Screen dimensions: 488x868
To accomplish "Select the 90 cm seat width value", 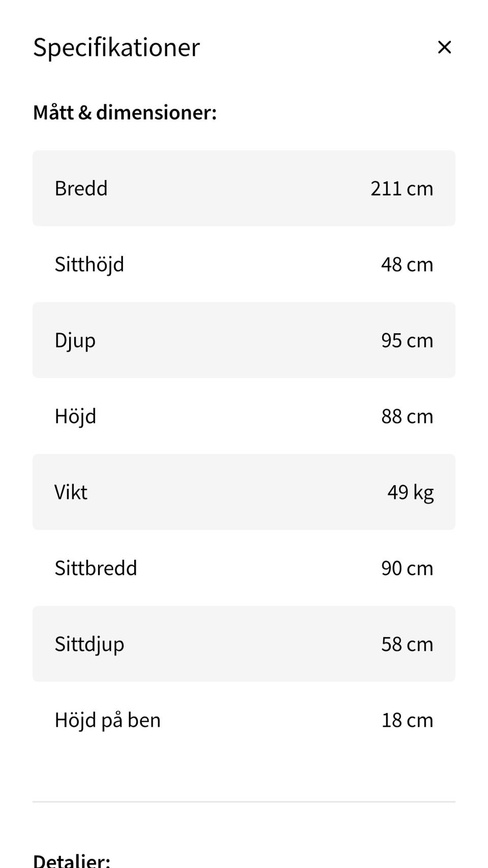I will click(x=407, y=568).
